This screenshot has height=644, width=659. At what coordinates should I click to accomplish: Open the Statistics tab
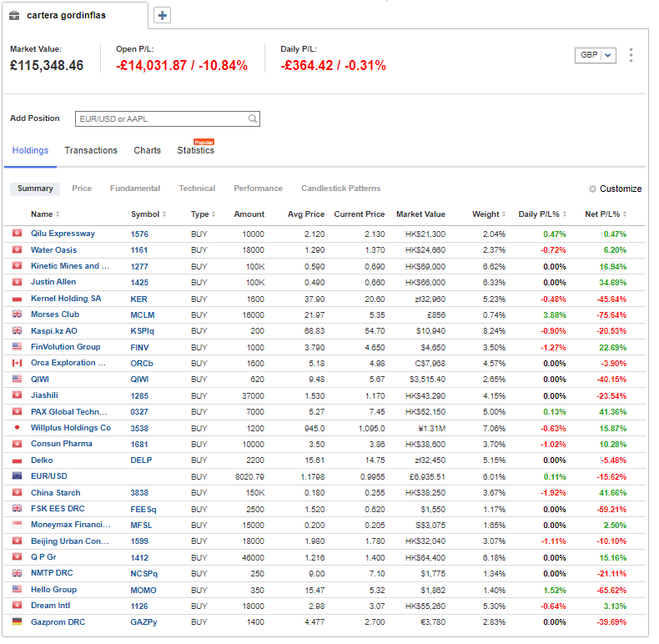pos(195,150)
